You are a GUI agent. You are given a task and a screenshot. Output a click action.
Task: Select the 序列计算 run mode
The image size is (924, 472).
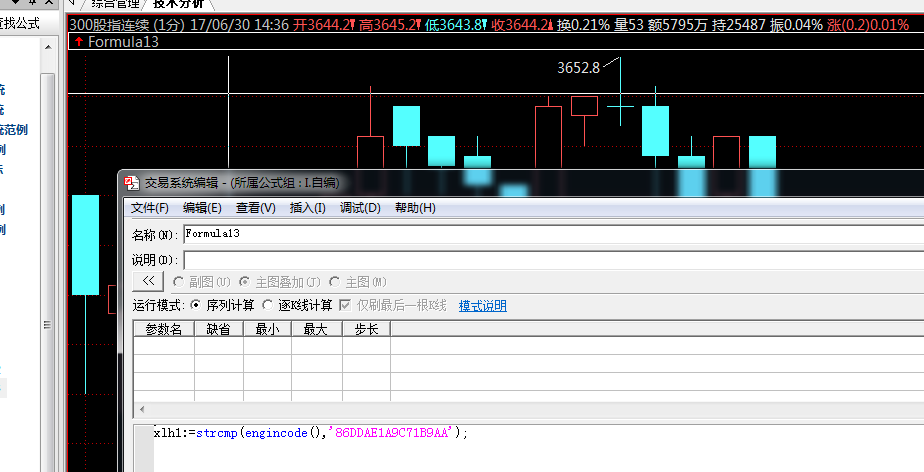195,305
